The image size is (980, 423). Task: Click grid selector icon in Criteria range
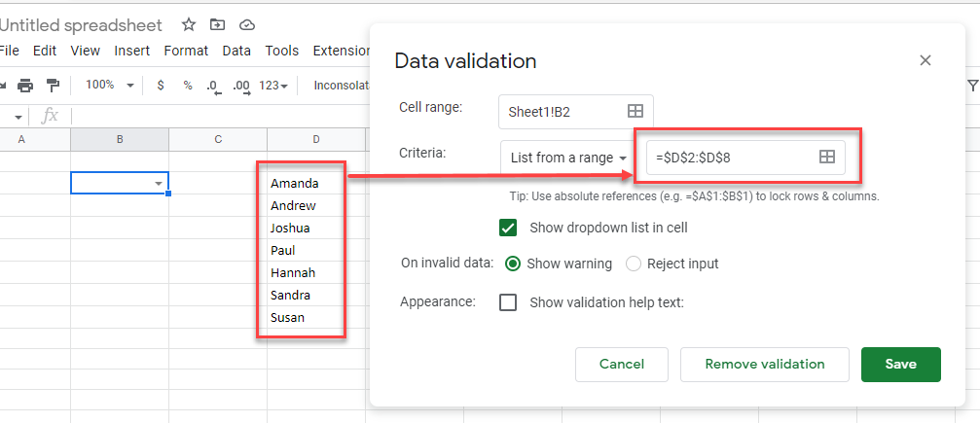(826, 157)
